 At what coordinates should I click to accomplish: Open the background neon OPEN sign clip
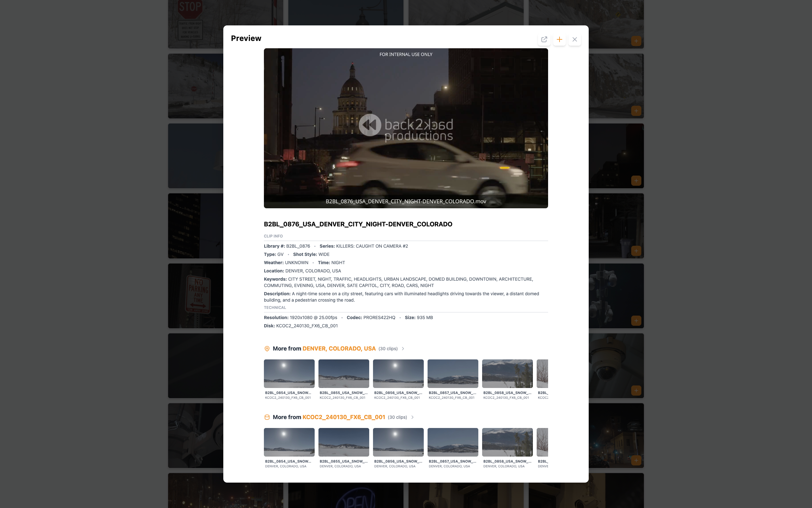[346, 495]
